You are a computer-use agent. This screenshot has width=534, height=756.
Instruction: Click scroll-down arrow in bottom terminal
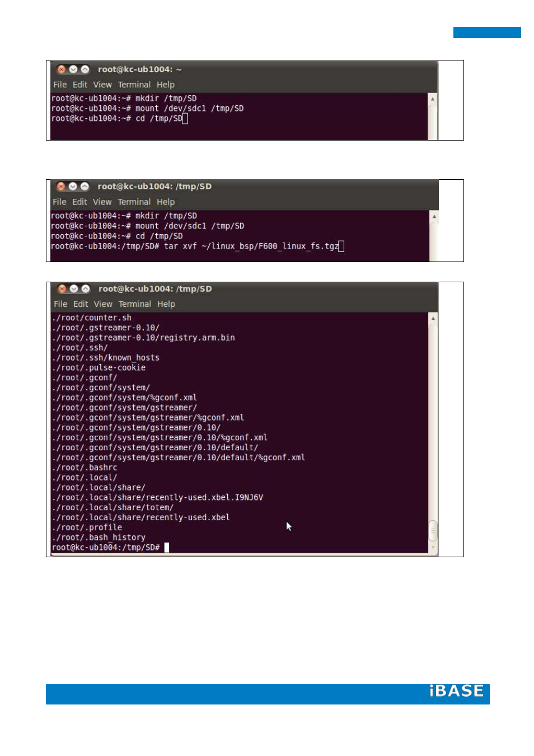pos(433,548)
